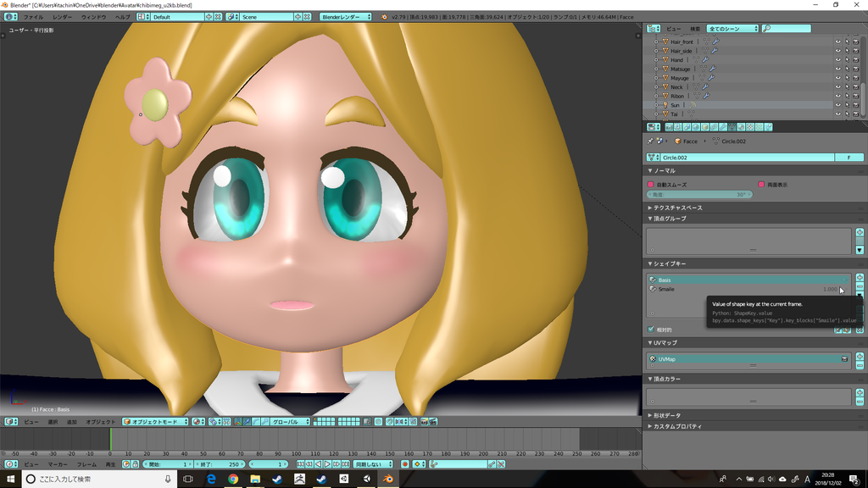
Task: Adjust the 角度 30° angle slider
Action: click(x=699, y=195)
